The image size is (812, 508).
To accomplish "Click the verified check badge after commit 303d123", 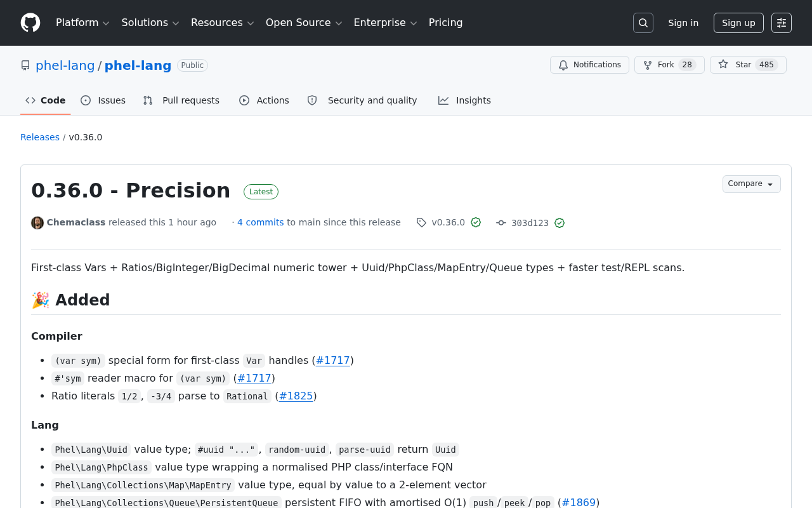I will pyautogui.click(x=560, y=223).
